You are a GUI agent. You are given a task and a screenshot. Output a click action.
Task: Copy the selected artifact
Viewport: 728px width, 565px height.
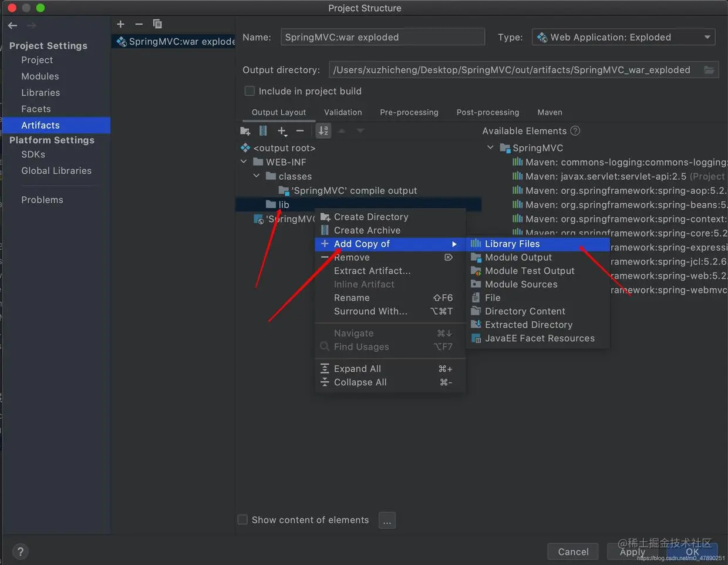(x=157, y=24)
